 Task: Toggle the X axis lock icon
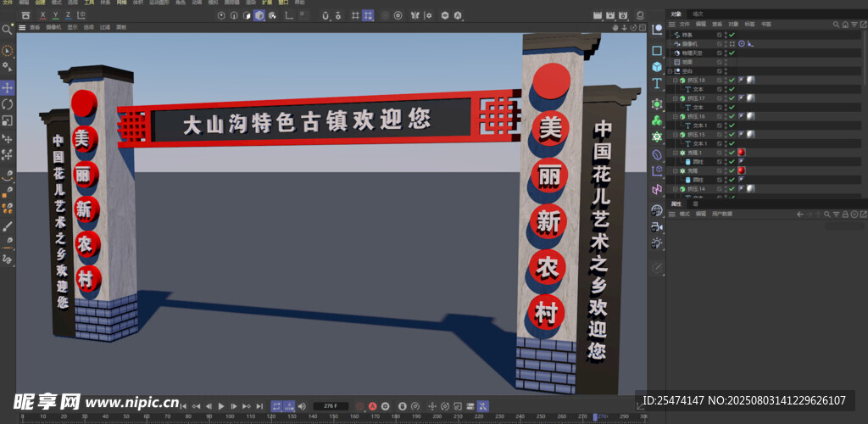(x=44, y=15)
